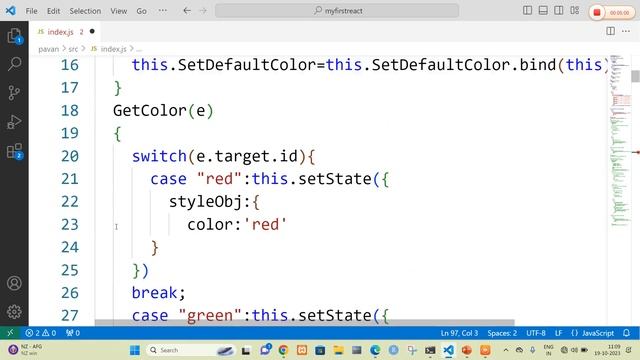
Task: Expand the hidden menus ellipsis in menu bar
Action: coord(162,11)
